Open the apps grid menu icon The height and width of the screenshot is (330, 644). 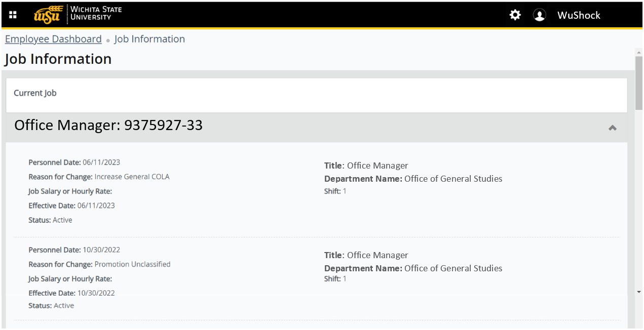point(13,15)
